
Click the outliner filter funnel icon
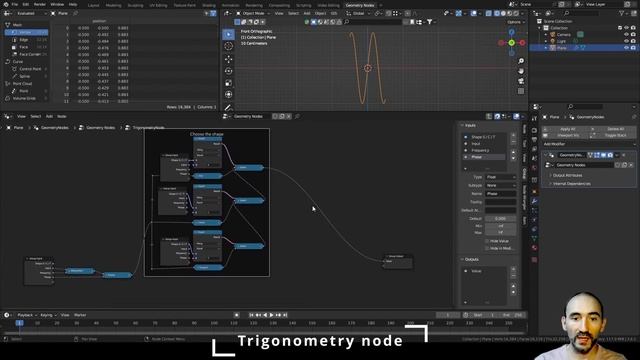click(622, 13)
